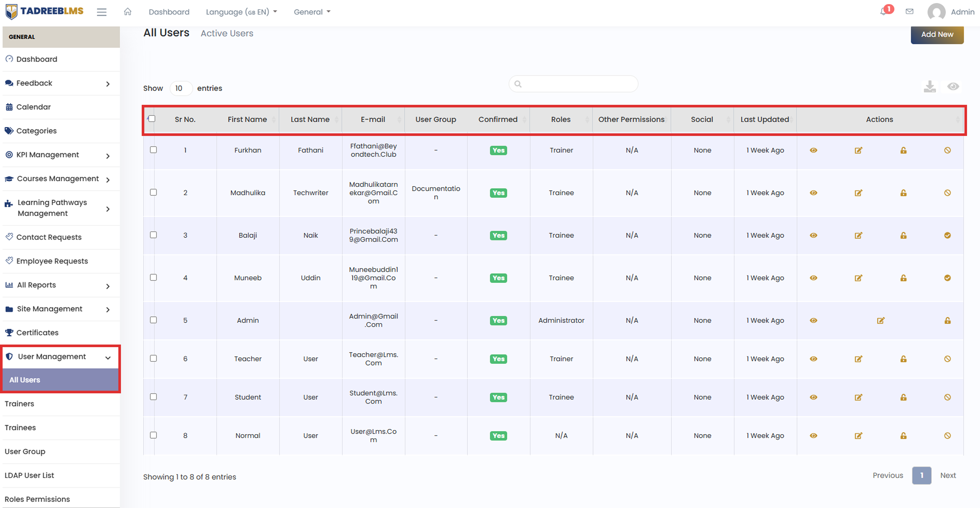
Task: Edit the Student User row
Action: [x=858, y=397]
